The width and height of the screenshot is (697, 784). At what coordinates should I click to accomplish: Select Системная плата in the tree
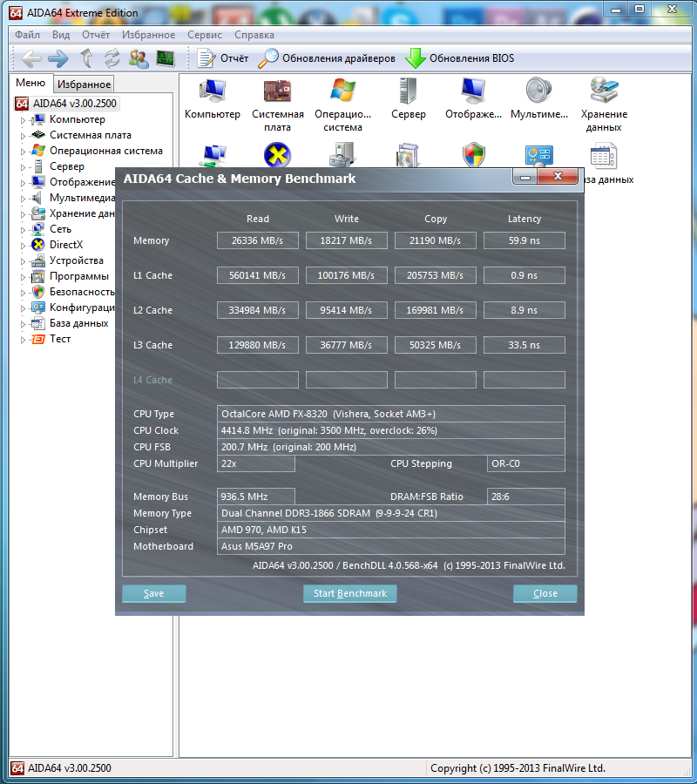click(90, 135)
